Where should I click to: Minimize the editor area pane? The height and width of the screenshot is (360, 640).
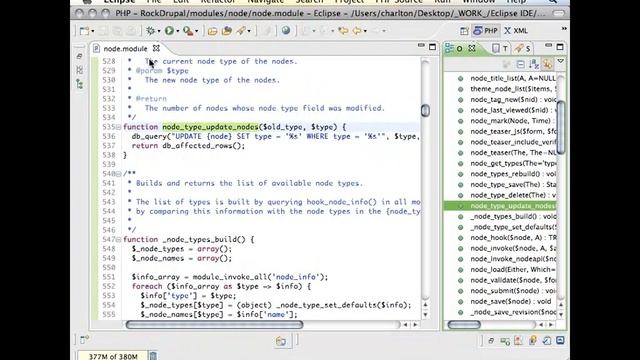(x=421, y=46)
